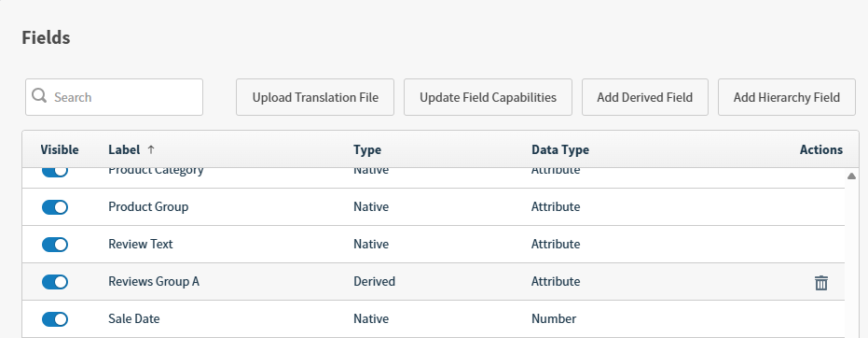This screenshot has width=868, height=338.
Task: Click the Label column sort arrow
Action: click(151, 149)
